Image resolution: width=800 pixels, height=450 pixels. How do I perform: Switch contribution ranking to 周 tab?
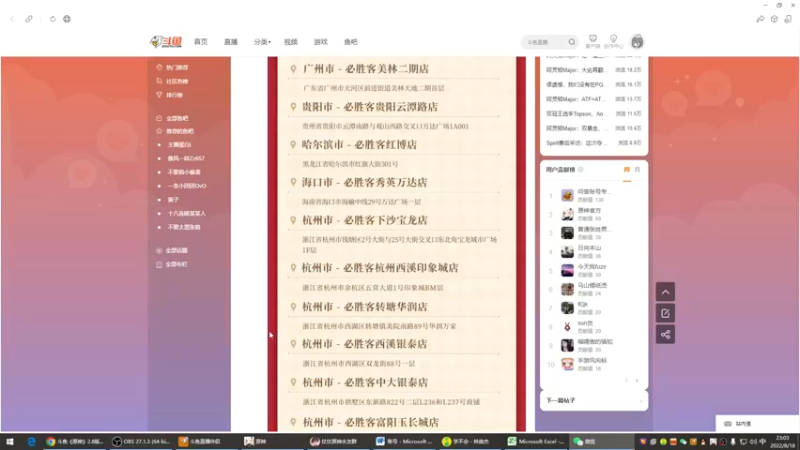627,170
